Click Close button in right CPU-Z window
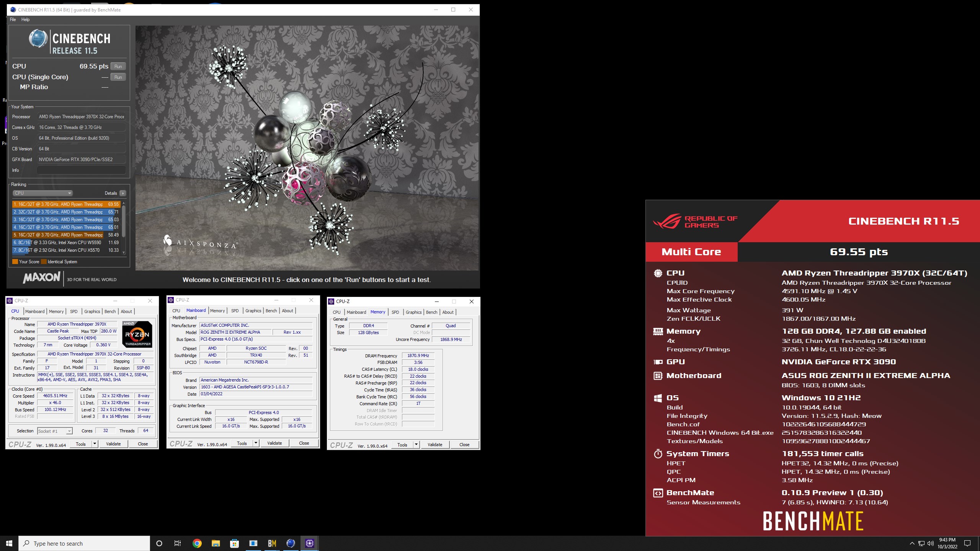This screenshot has height=551, width=980. click(464, 445)
